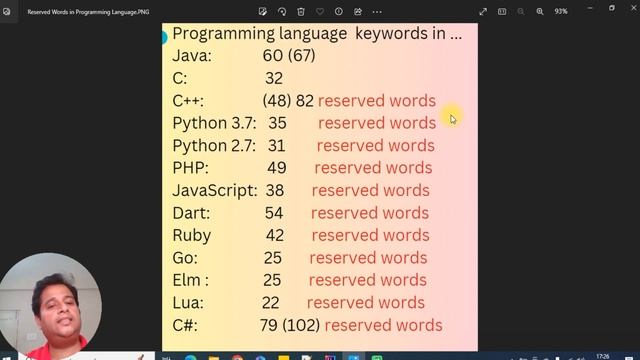This screenshot has width=640, height=360.
Task: Minimize the Photos window
Action: [x=590, y=8]
